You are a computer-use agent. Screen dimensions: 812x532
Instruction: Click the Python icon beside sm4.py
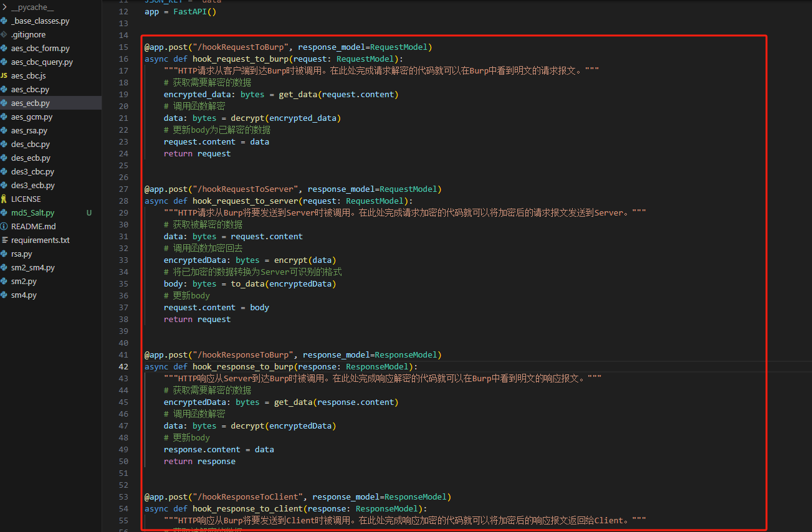(x=4, y=295)
